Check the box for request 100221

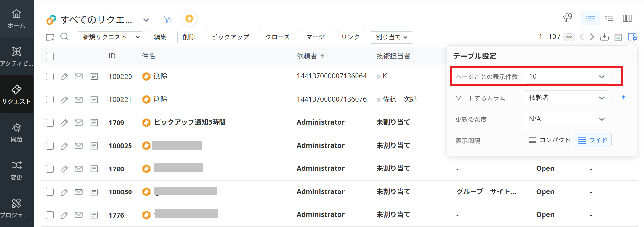pyautogui.click(x=50, y=99)
